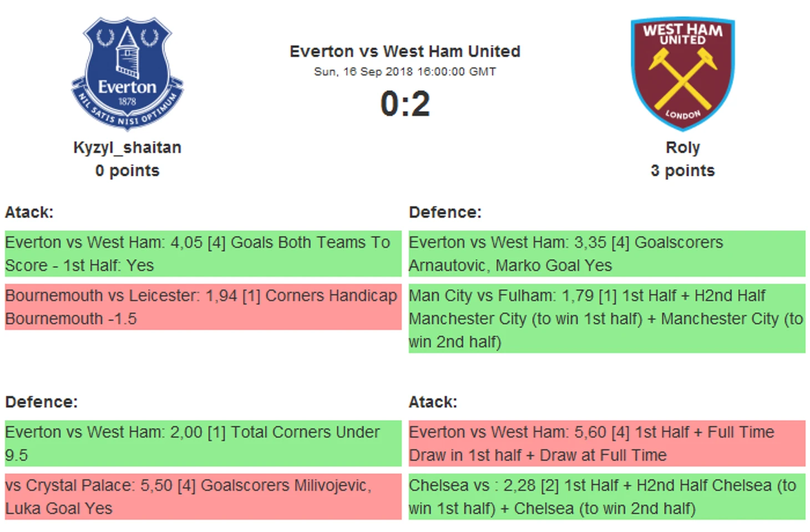810x532 pixels.
Task: Open Roly player name
Action: tap(682, 148)
